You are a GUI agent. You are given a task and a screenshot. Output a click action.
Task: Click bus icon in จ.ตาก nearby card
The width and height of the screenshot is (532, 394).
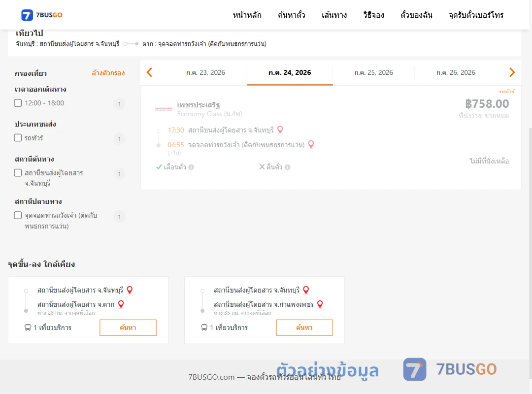28,328
